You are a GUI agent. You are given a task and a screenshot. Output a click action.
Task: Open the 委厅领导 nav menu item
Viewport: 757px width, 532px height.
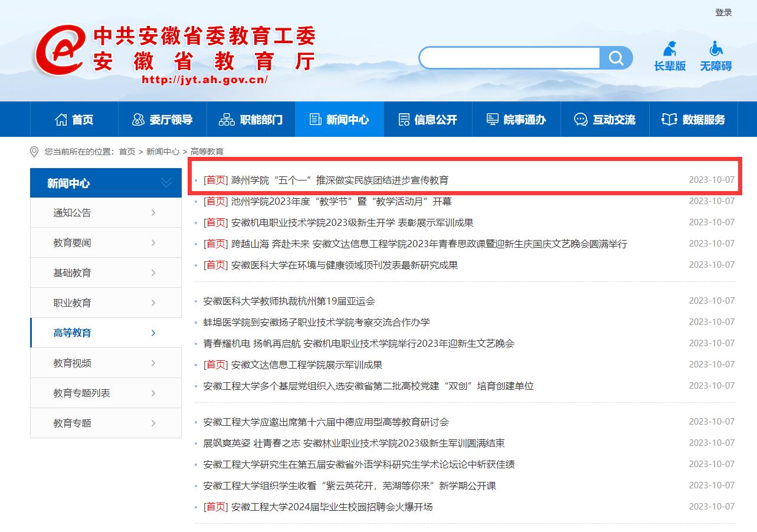(x=162, y=119)
